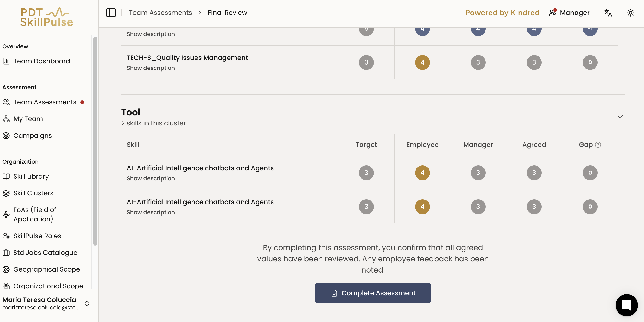
Task: Click the 'Manager' column header
Action: coord(478,145)
